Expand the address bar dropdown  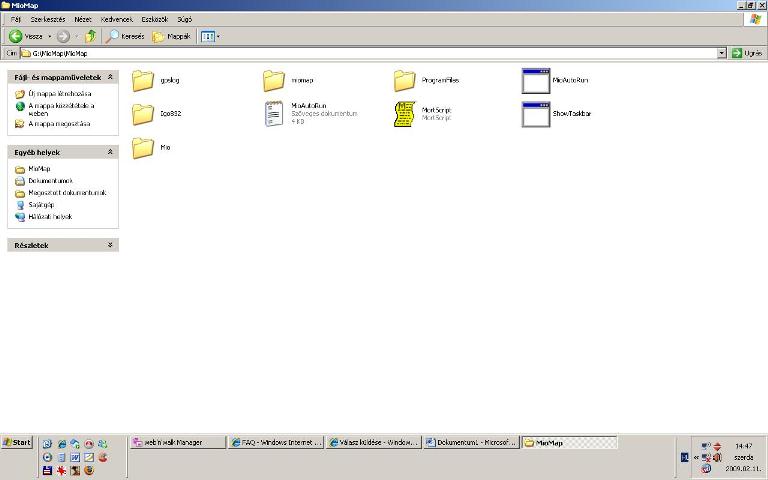[x=721, y=53]
